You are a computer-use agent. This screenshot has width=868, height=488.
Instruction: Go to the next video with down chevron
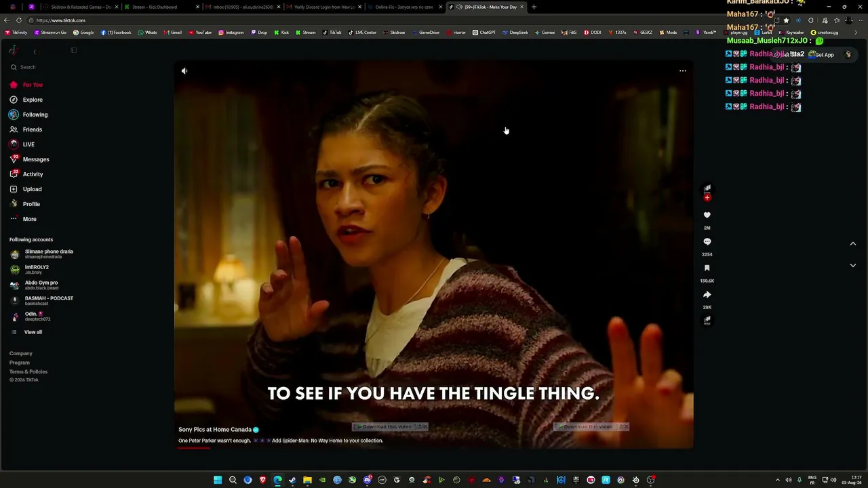pos(853,266)
